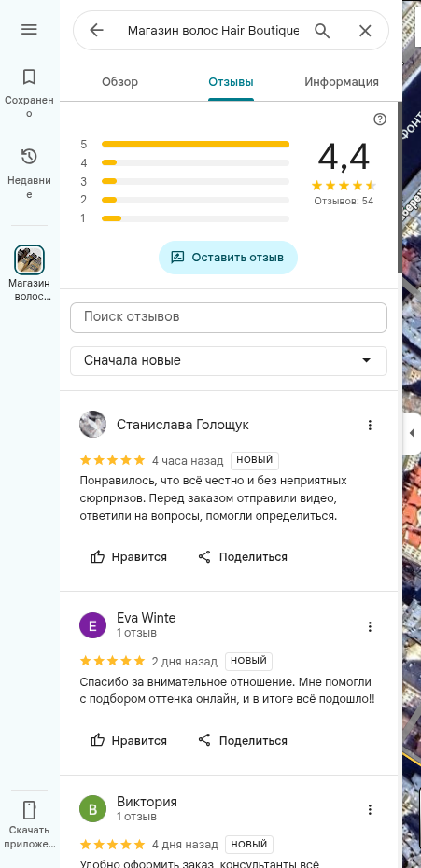Click the help question mark icon
This screenshot has width=421, height=868.
379,119
